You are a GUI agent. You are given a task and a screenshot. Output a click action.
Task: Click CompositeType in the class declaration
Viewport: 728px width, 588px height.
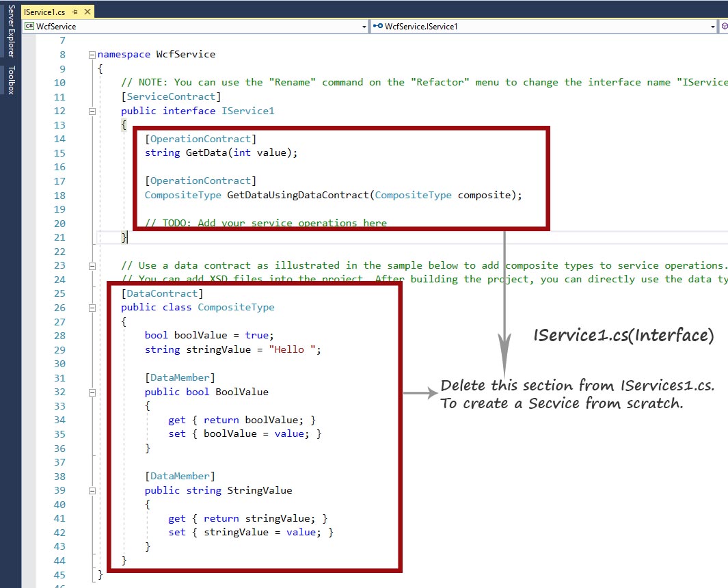coord(237,308)
